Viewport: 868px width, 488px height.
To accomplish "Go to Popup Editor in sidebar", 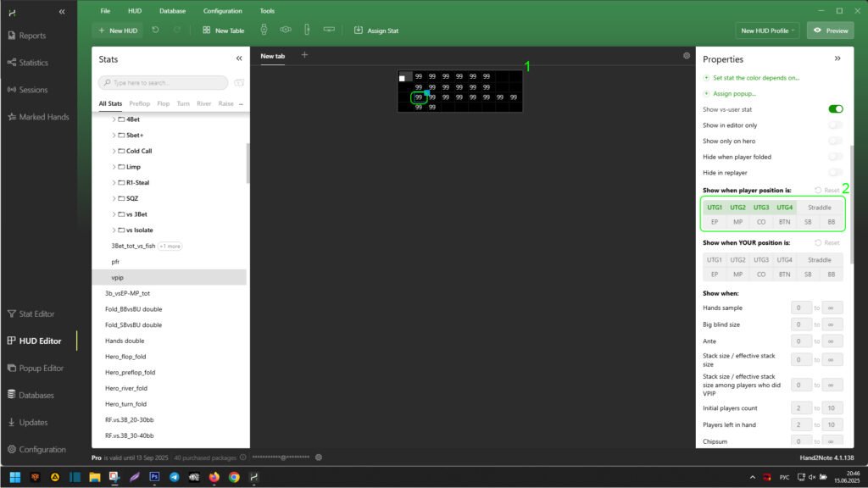I will [x=41, y=369].
